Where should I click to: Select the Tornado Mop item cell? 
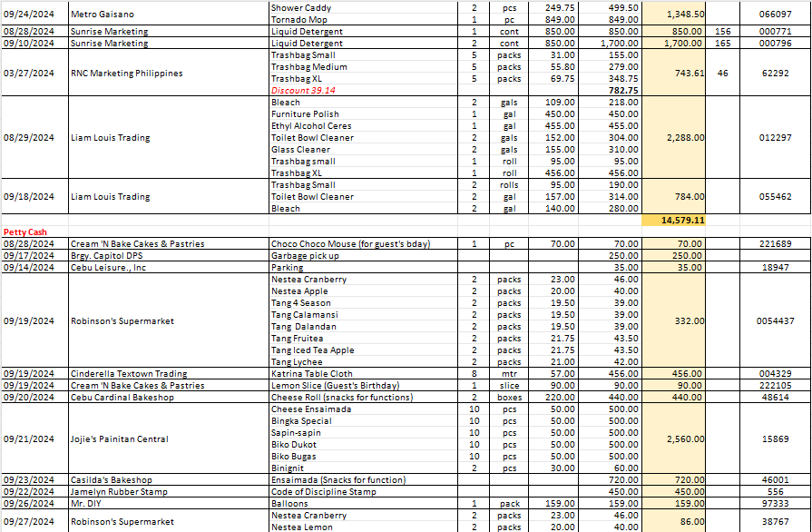363,20
